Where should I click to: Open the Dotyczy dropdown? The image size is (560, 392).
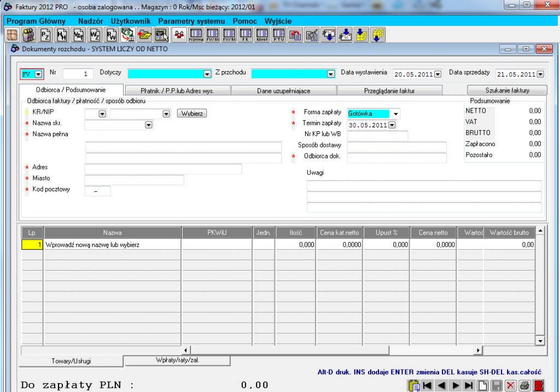(x=207, y=74)
